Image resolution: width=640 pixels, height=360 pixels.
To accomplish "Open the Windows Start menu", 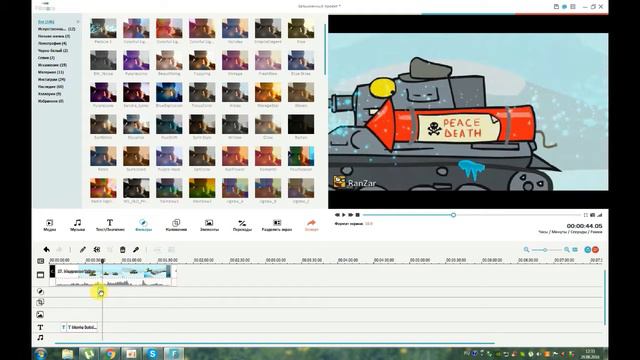I will [41, 353].
